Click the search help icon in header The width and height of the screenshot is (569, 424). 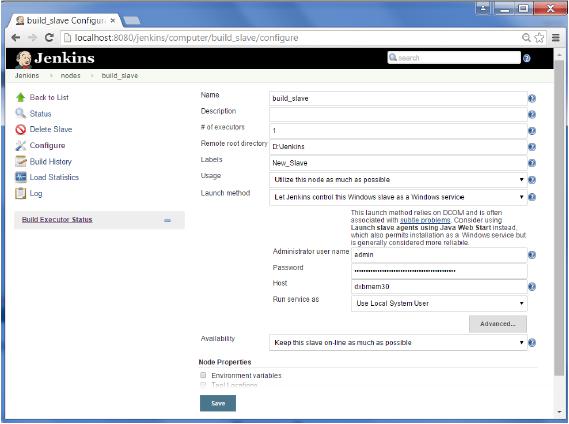(x=527, y=58)
